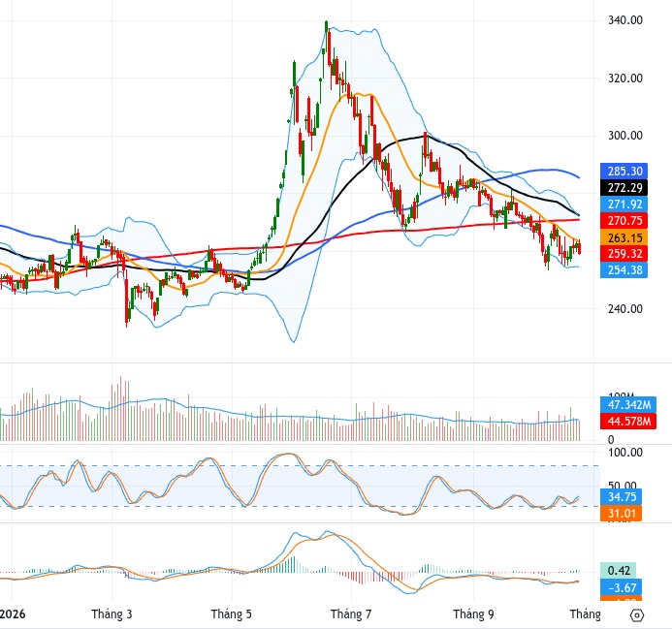Click the red 44.578M volume label
Image resolution: width=672 pixels, height=629 pixels.
tap(628, 422)
